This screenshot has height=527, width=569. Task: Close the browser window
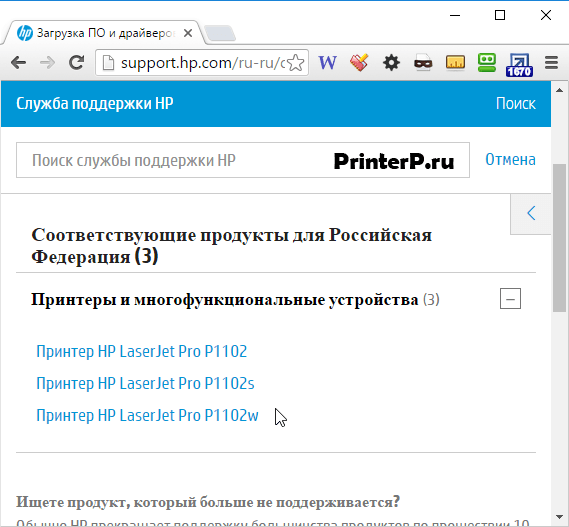(x=546, y=15)
